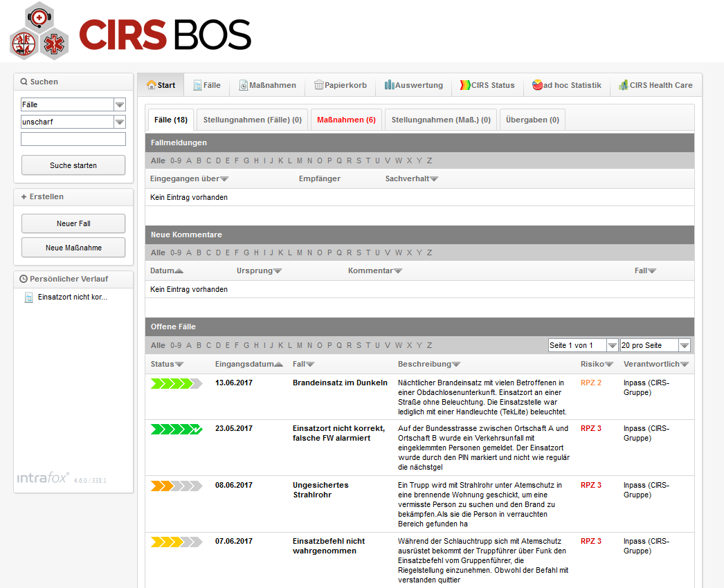
Task: Sort comments by Ursprung column
Action: (x=259, y=270)
